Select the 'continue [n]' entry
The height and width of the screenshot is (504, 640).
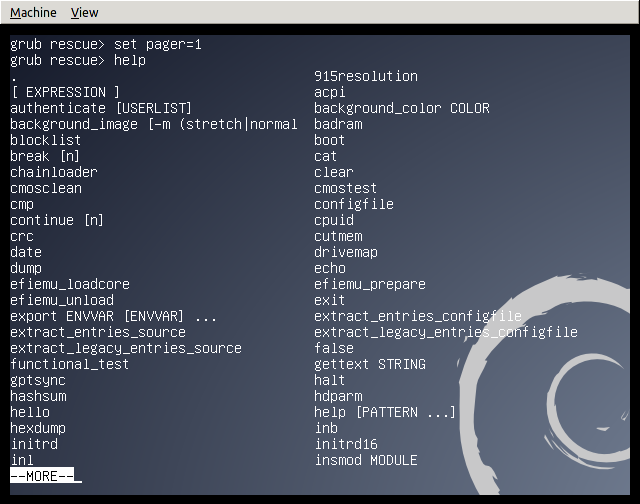(x=57, y=220)
